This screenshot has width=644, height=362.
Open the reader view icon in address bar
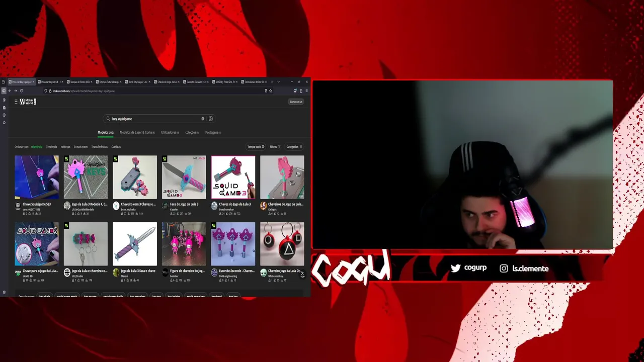[266, 91]
